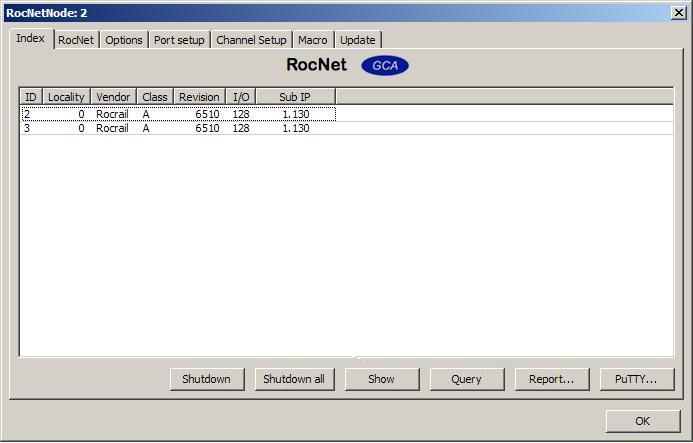Click the Shutdown all button
Image resolution: width=693 pixels, height=443 pixels.
[x=293, y=379]
